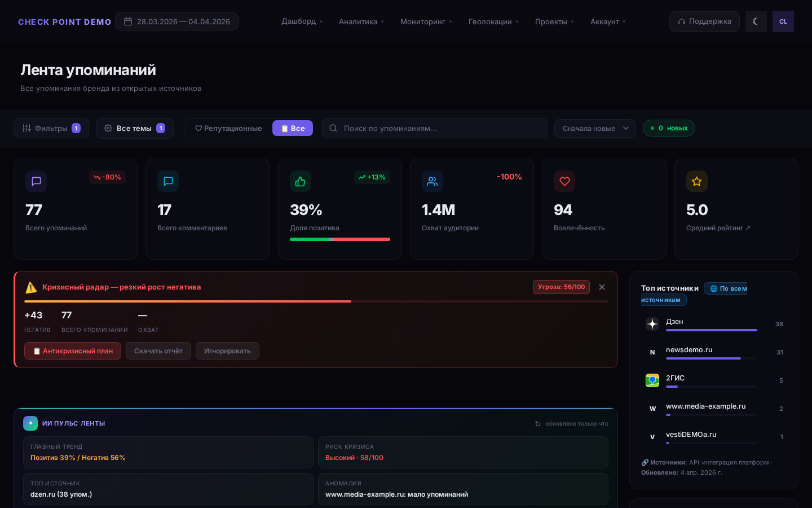Image resolution: width=812 pixels, height=508 pixels.
Task: Dismiss the Кризисный радар alert
Action: pos(602,287)
